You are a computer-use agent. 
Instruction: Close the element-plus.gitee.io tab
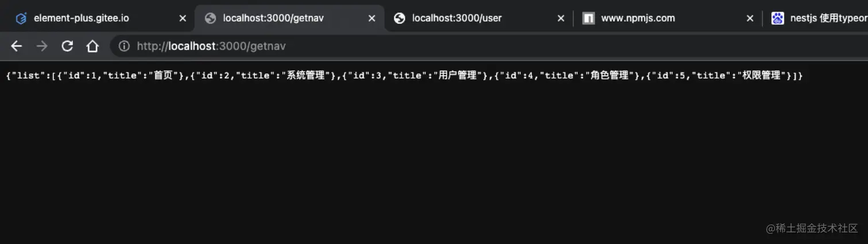(183, 18)
